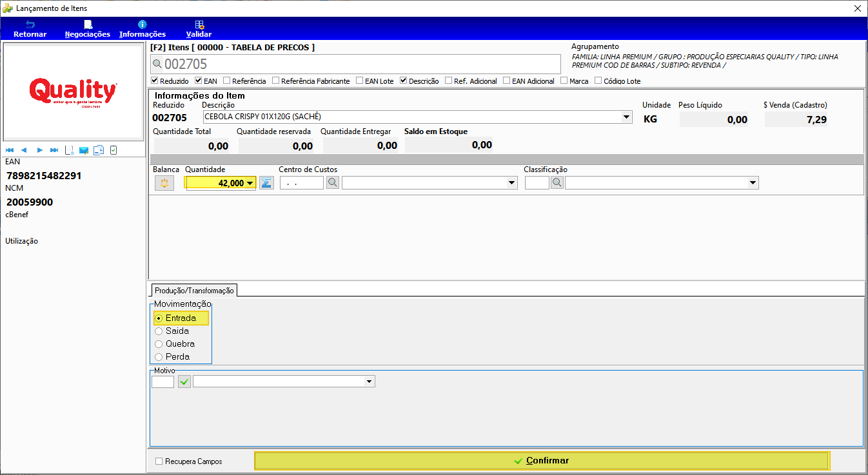Go to next record arrow

[x=39, y=150]
